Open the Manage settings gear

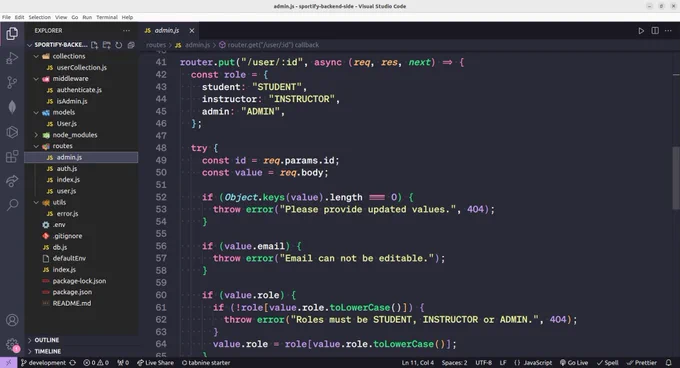tap(12, 345)
